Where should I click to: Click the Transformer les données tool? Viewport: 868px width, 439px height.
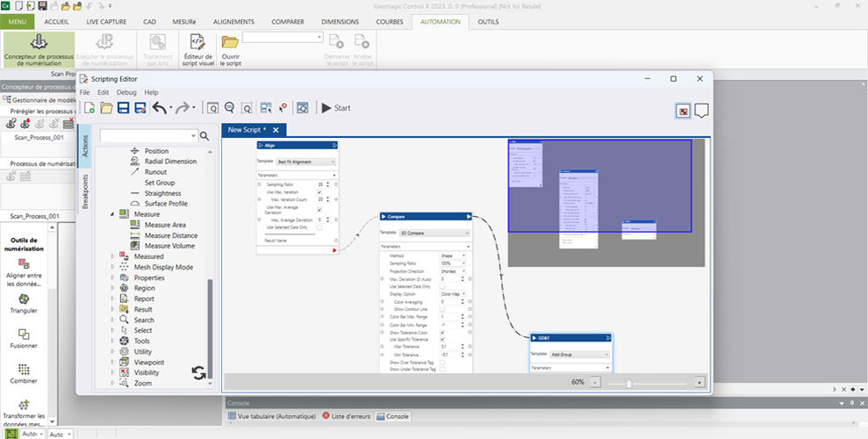click(x=24, y=413)
